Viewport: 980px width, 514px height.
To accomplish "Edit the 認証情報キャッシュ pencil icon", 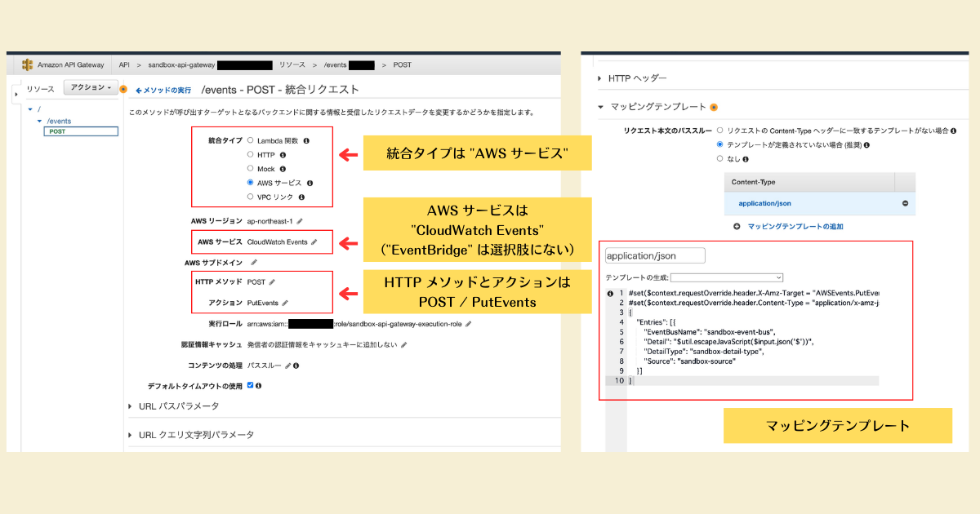I will point(403,344).
